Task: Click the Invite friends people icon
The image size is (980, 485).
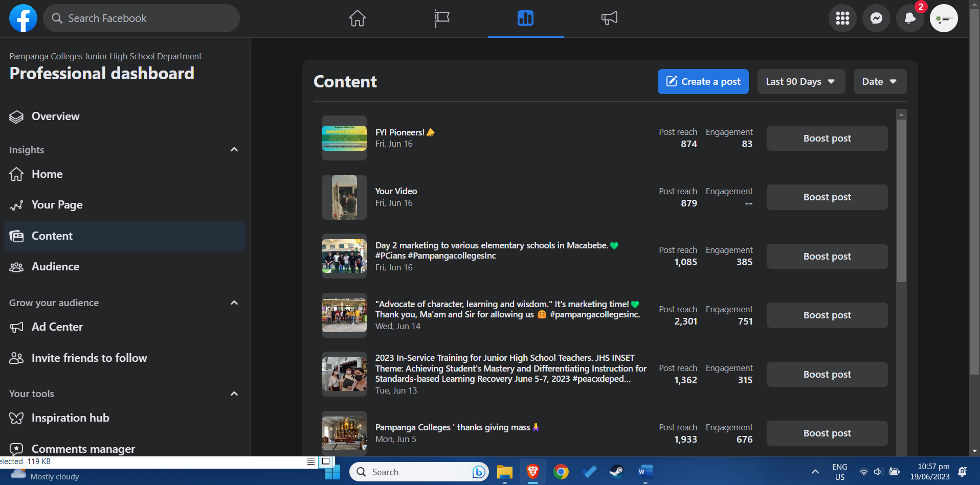Action: [x=16, y=358]
